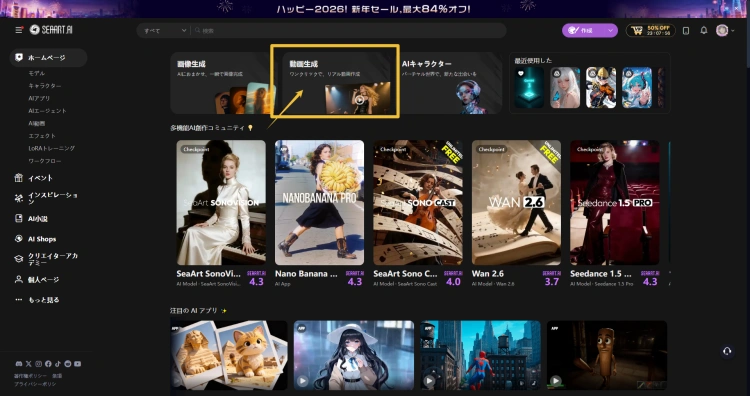
Task: Click the SeaArt AI logo
Action: [51, 30]
